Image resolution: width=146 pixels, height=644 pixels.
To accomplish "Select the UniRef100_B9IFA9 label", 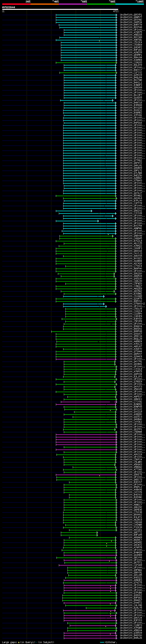I will coord(131,27).
